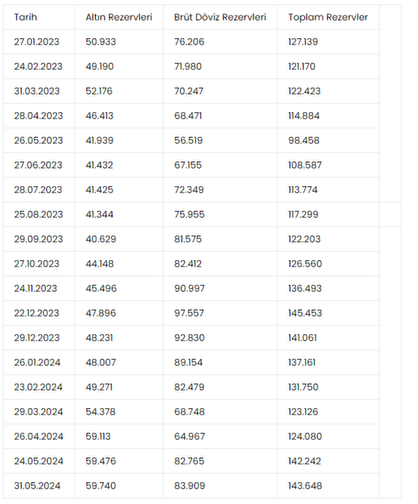Click the gross FX value 56.519
The width and height of the screenshot is (418, 504).
188,140
